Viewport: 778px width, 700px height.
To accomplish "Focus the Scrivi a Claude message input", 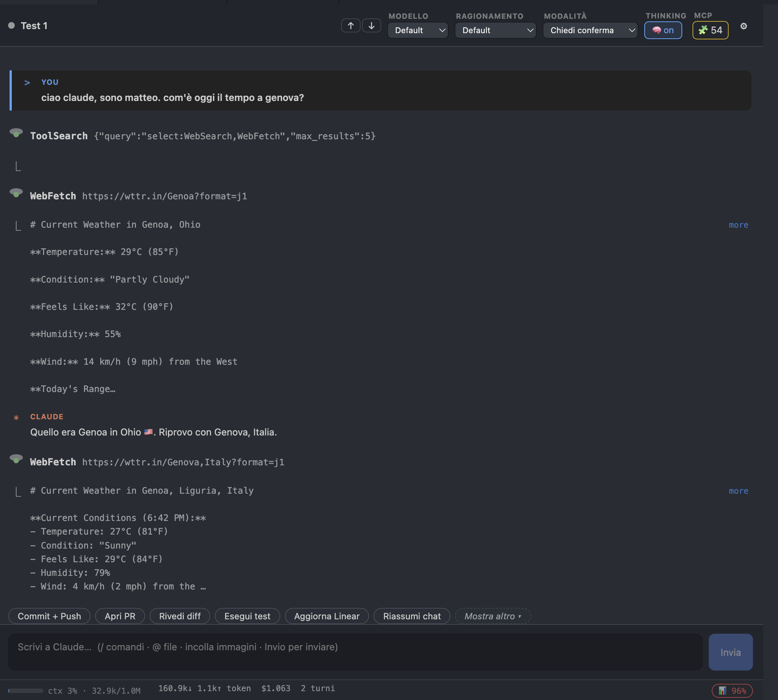I will click(355, 652).
